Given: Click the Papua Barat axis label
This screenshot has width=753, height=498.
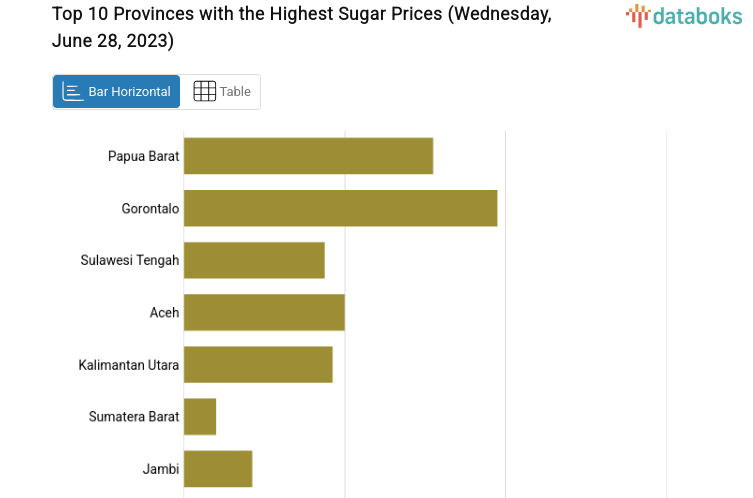Looking at the screenshot, I should click(x=143, y=156).
